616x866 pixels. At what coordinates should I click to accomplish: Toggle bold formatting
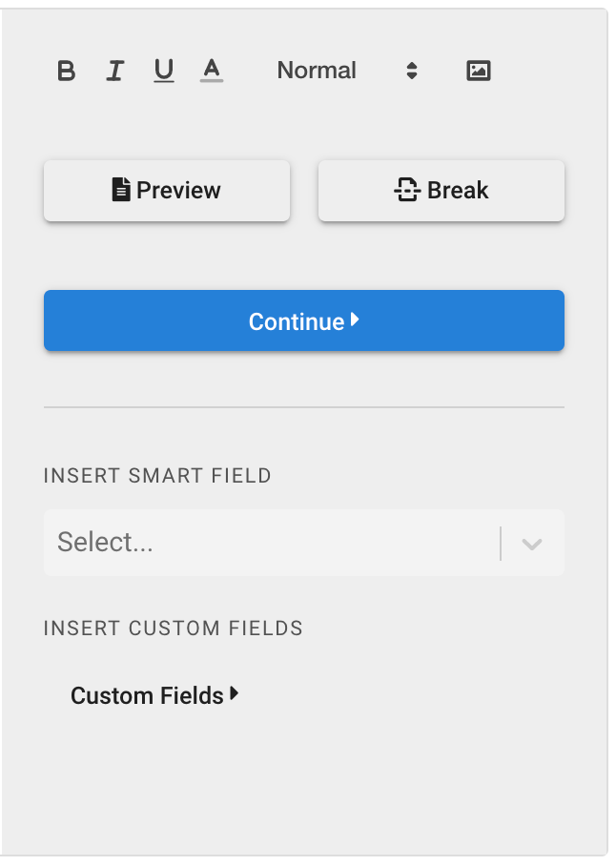(66, 71)
